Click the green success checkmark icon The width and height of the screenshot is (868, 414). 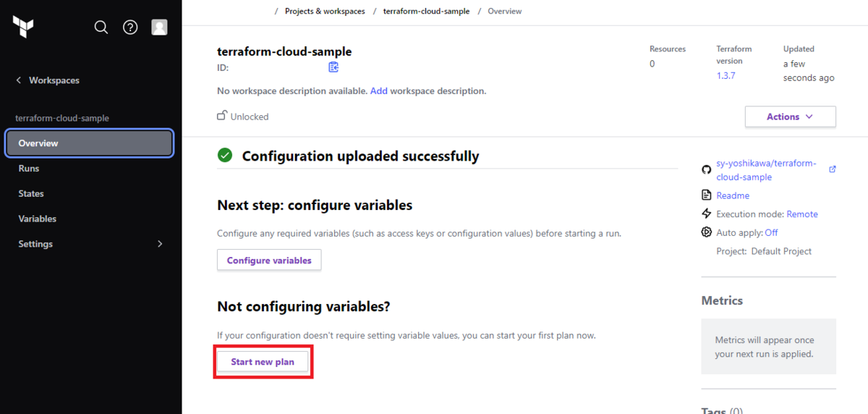point(225,156)
